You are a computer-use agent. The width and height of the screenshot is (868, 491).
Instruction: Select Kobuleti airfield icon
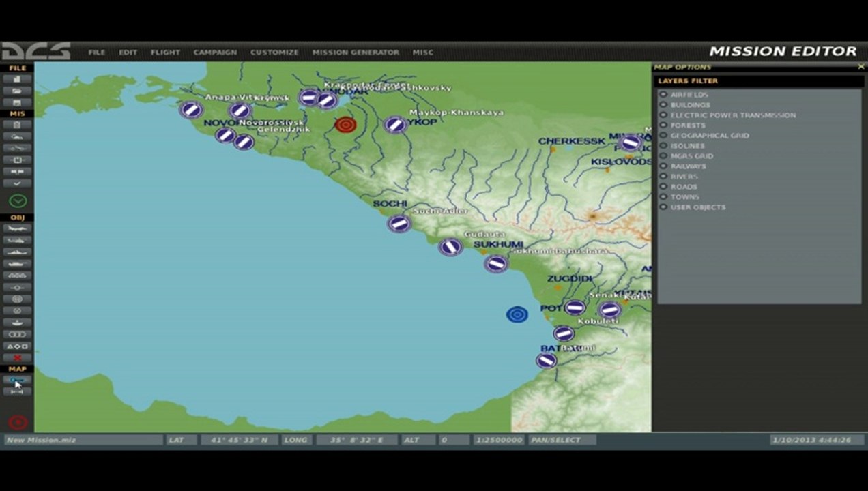(x=564, y=333)
